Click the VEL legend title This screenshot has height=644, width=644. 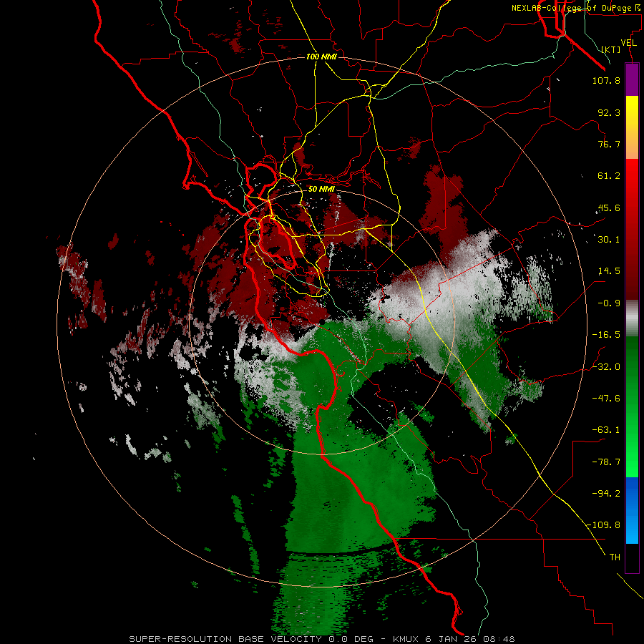point(628,43)
